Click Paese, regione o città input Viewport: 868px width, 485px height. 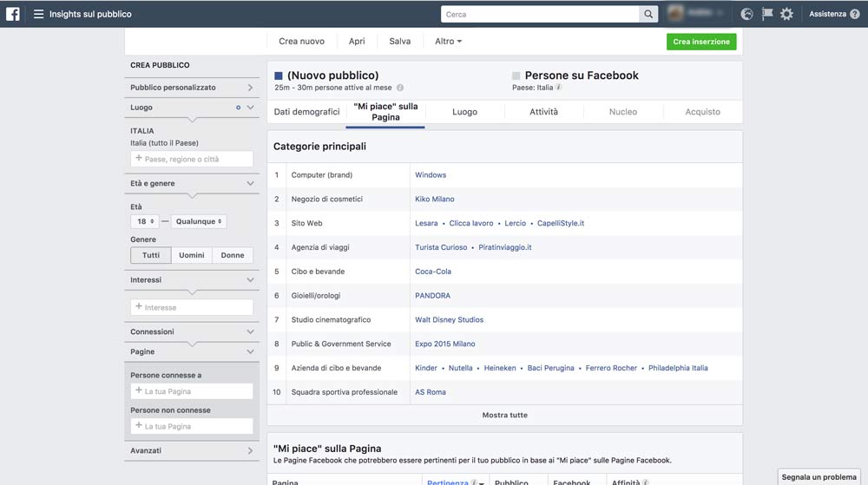click(x=192, y=159)
